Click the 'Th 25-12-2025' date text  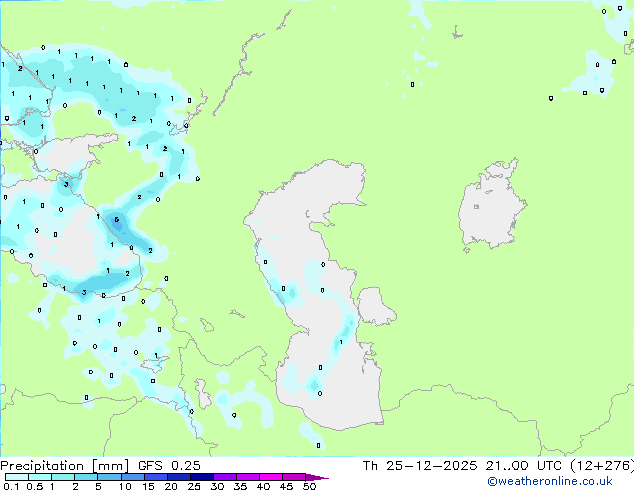point(420,466)
